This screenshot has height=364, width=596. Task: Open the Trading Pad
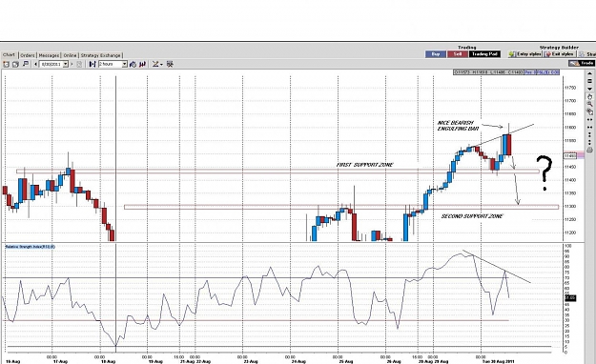click(x=484, y=54)
